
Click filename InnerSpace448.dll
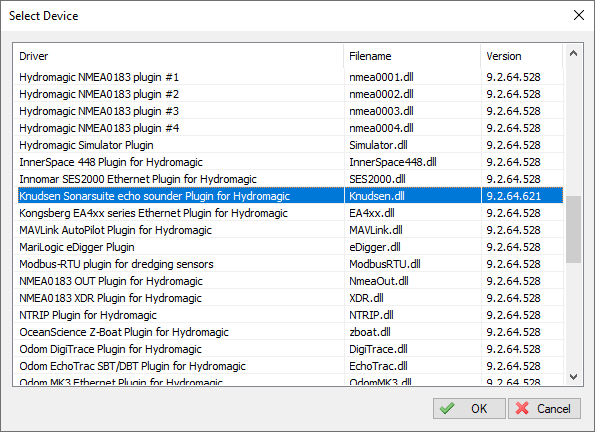[x=393, y=162]
